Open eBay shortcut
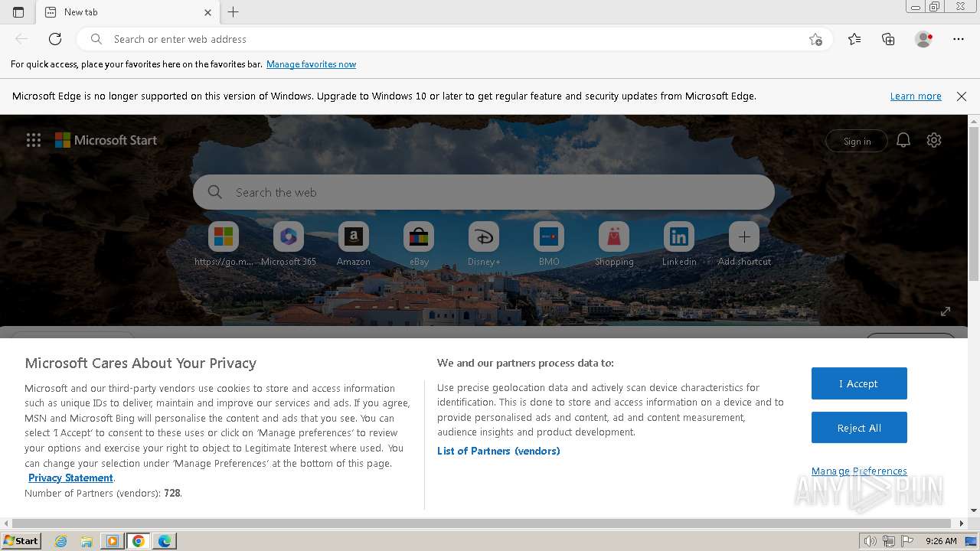The image size is (980, 551). [419, 244]
